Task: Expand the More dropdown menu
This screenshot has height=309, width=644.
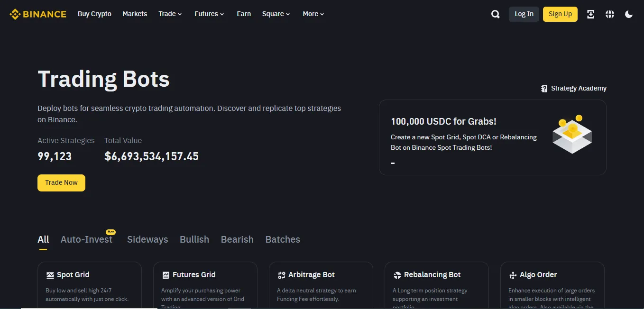Action: pos(313,14)
